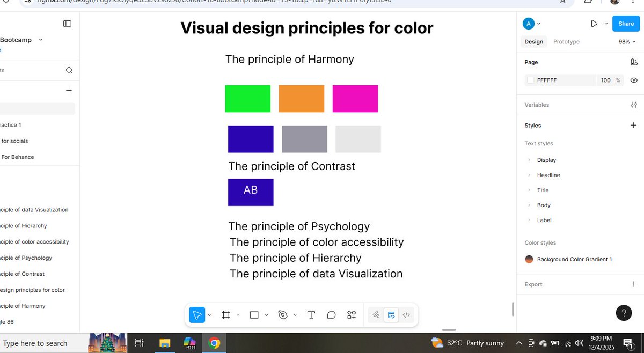The image size is (644, 353).
Task: Switch to the Design tab
Action: [x=533, y=42]
